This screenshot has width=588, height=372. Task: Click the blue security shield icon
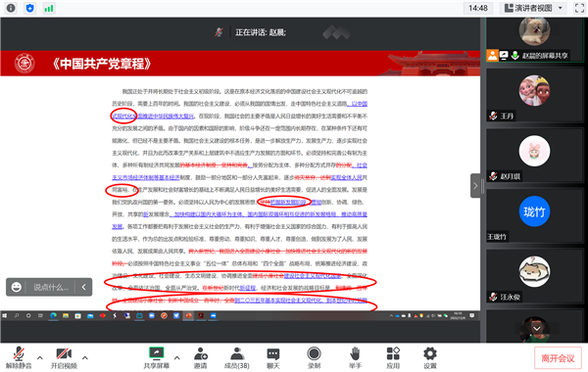pyautogui.click(x=30, y=8)
